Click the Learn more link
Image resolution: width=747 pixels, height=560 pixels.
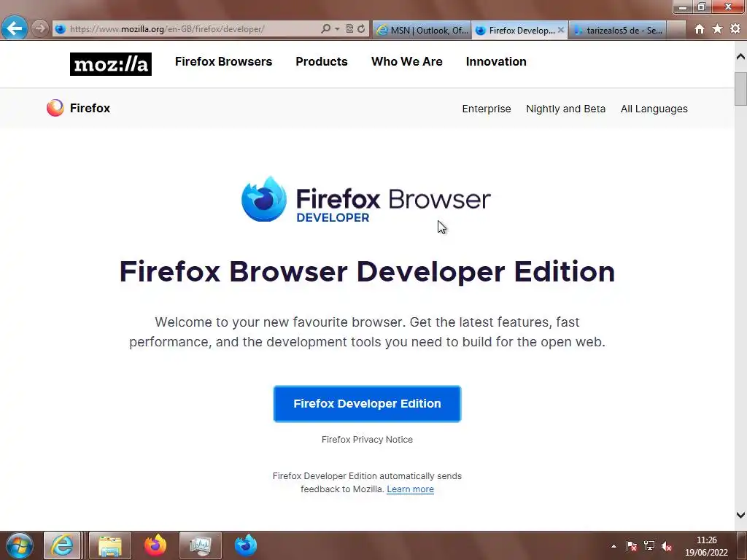410,489
